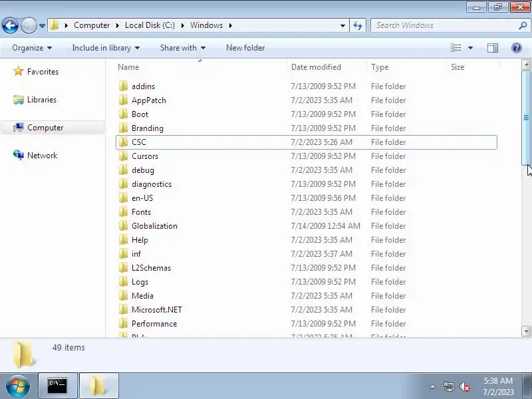This screenshot has width=532, height=399.
Task: Select Computer in the address breadcrumb
Action: click(92, 25)
